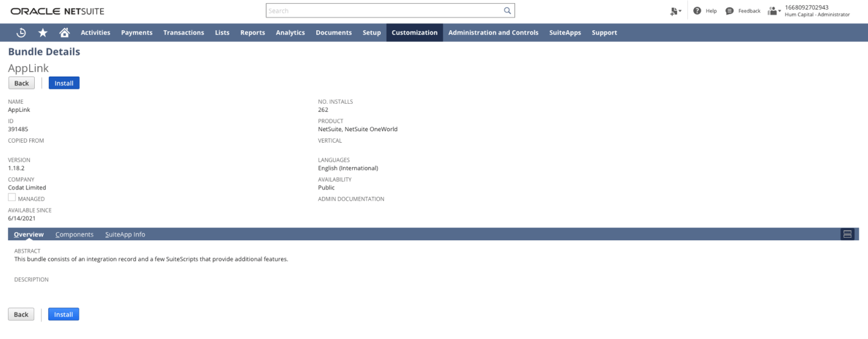Click the Feedback link text

pos(749,11)
